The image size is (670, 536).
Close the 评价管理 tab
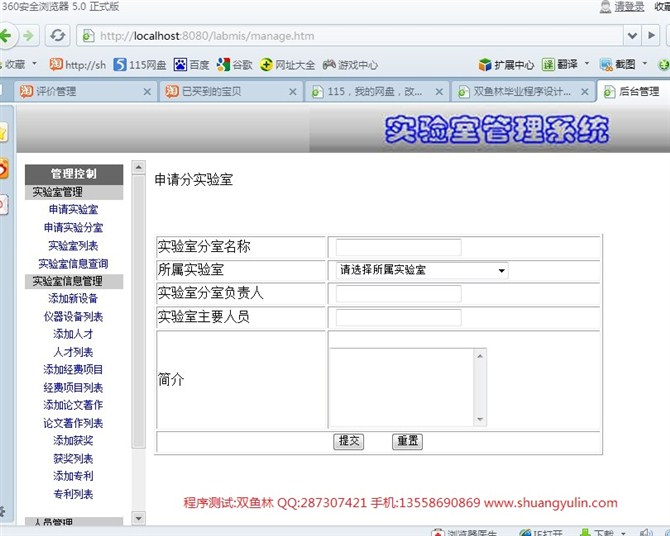[147, 91]
